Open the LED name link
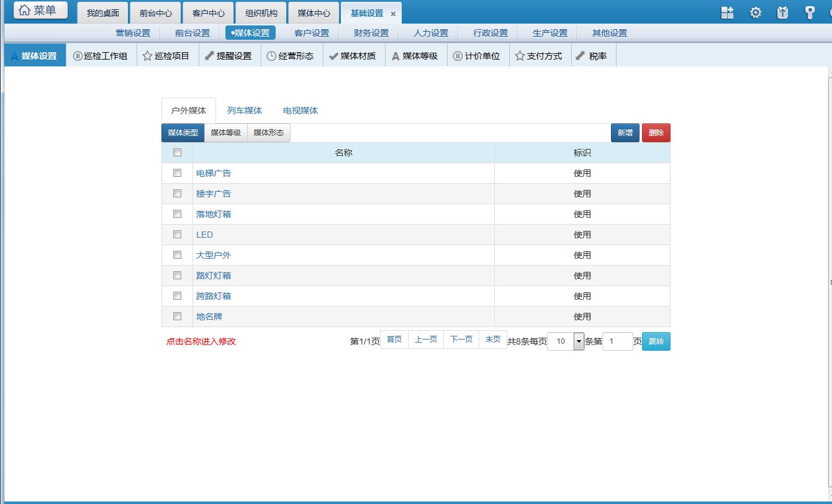Screen dimensions: 832x504 (x=204, y=235)
